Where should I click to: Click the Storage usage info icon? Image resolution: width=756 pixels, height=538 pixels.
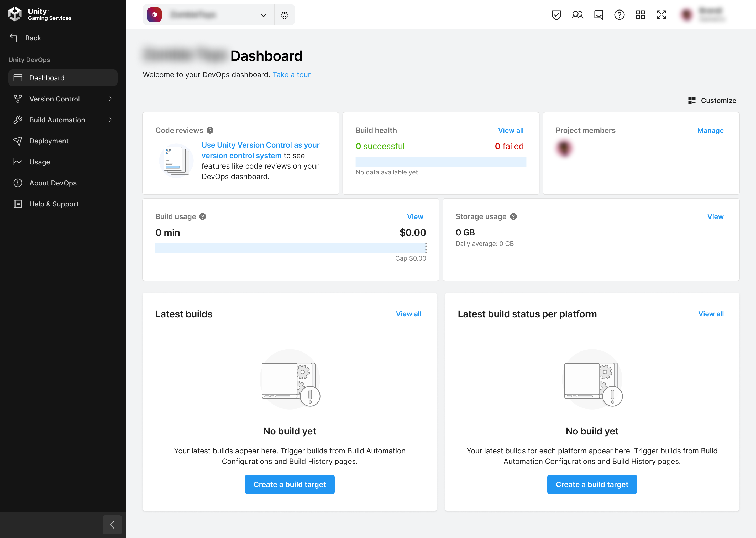coord(513,216)
